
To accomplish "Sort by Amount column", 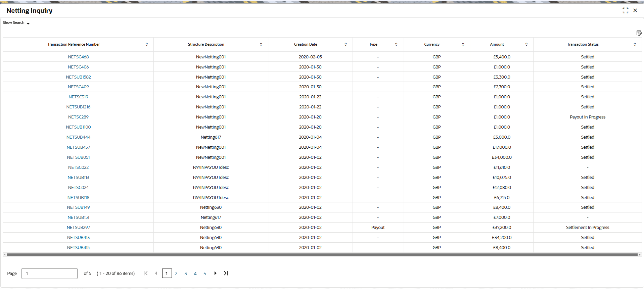I will (x=526, y=44).
